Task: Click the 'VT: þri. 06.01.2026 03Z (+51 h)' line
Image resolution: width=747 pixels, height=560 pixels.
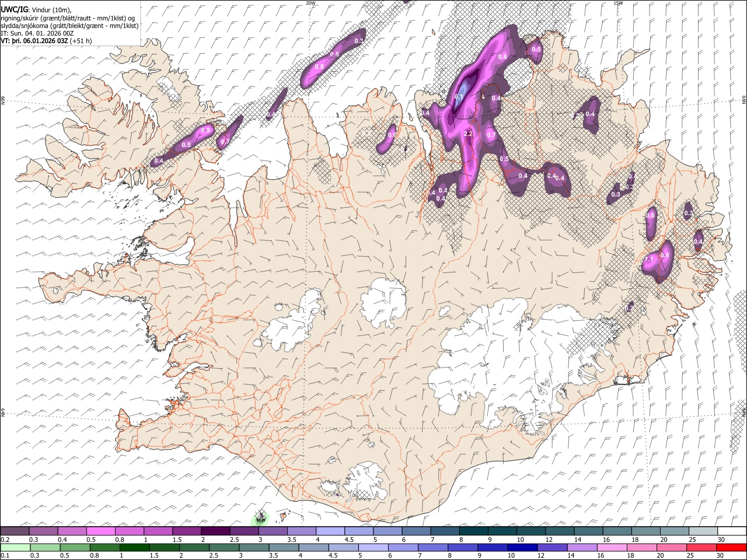Action: (x=47, y=41)
